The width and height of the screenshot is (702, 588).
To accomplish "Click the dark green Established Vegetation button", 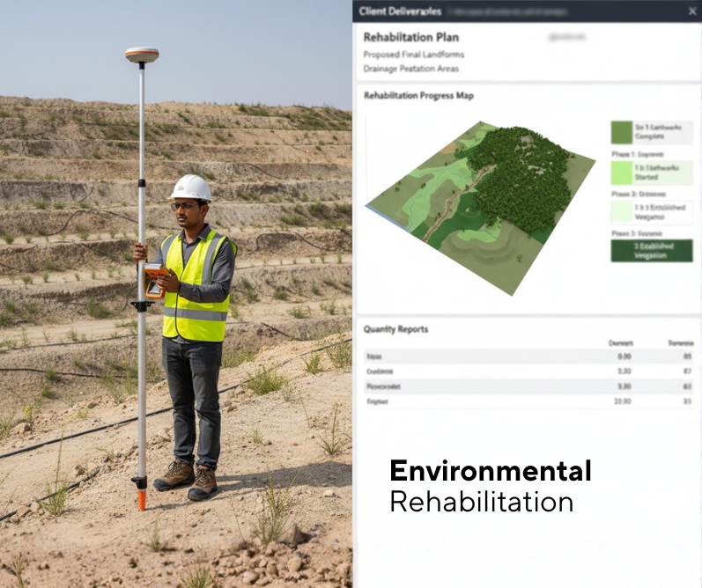I will [x=651, y=251].
